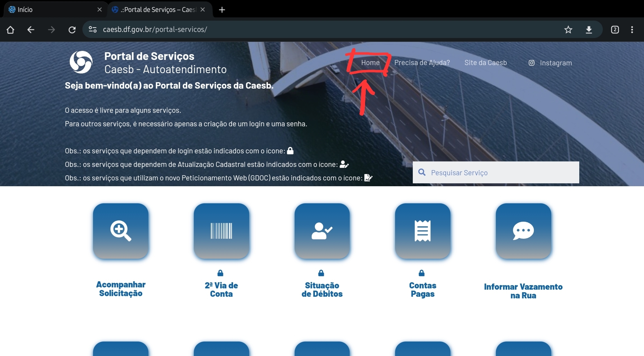This screenshot has height=356, width=644.
Task: Click the lock icon above Situação de Débitos
Action: click(321, 273)
